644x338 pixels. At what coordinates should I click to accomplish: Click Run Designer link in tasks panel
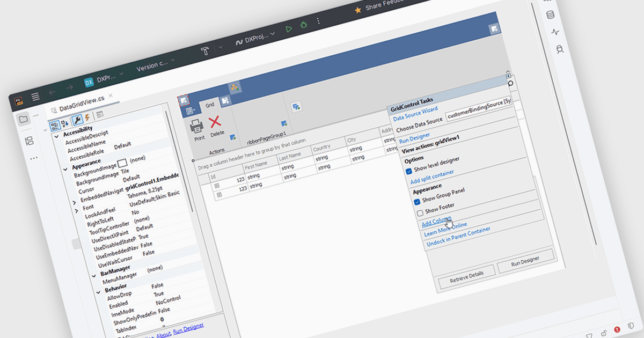(414, 138)
